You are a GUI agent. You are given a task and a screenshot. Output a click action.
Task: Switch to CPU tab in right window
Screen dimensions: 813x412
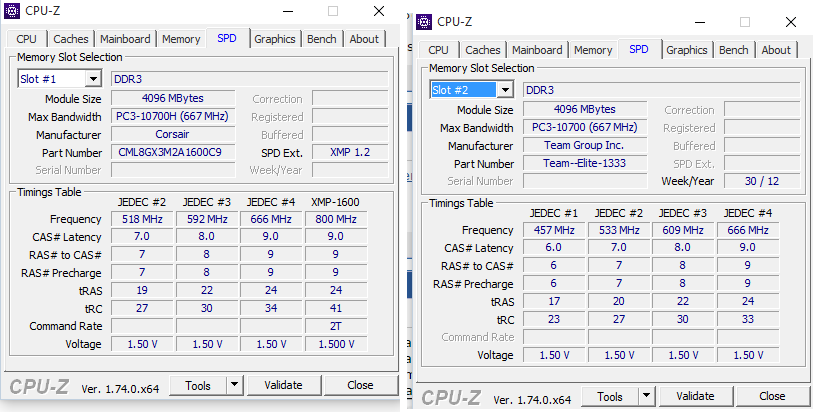click(439, 50)
